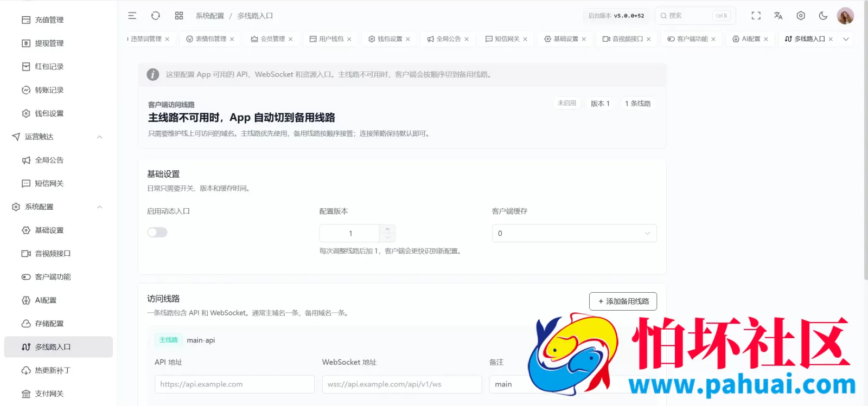Collapse the 运营触达 sidebar group
The image size is (868, 406).
(x=58, y=137)
